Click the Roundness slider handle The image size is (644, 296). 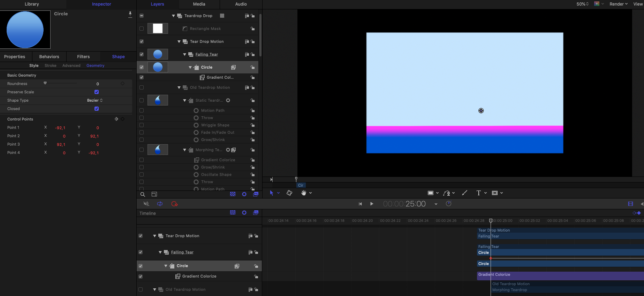point(45,83)
